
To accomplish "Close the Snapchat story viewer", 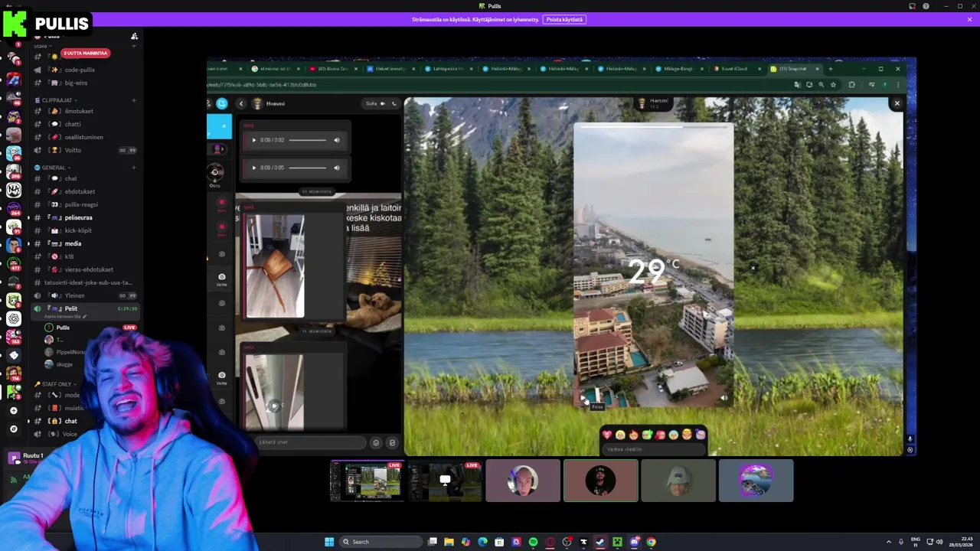I will (x=897, y=103).
